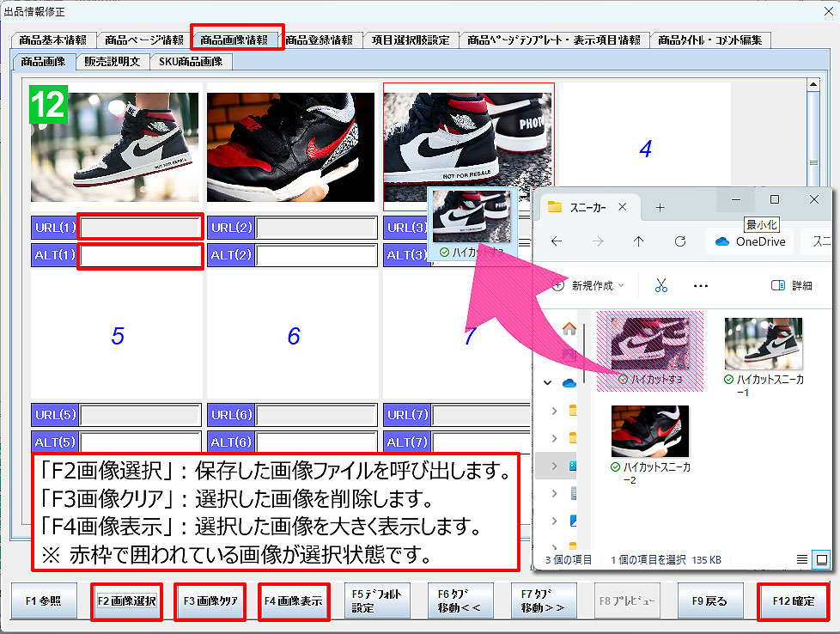Open the See more (...) Explorer menu
Screen dimensions: 840x634
tap(700, 285)
